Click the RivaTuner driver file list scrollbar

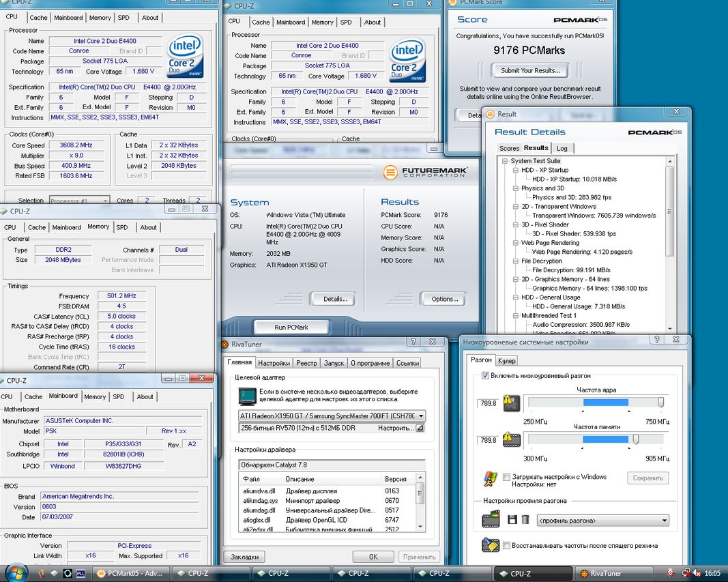(420, 502)
